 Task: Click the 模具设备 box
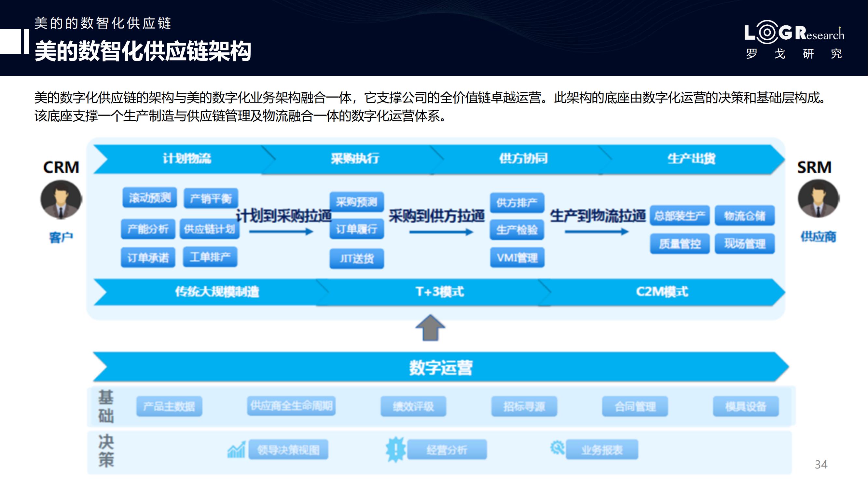coord(746,406)
